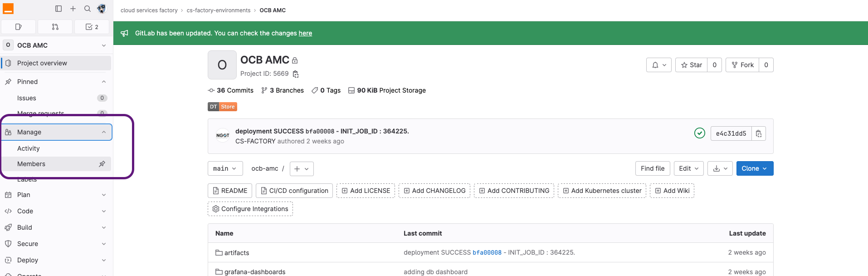The width and height of the screenshot is (868, 276).
Task: Open the blue Clone dropdown
Action: pos(755,168)
